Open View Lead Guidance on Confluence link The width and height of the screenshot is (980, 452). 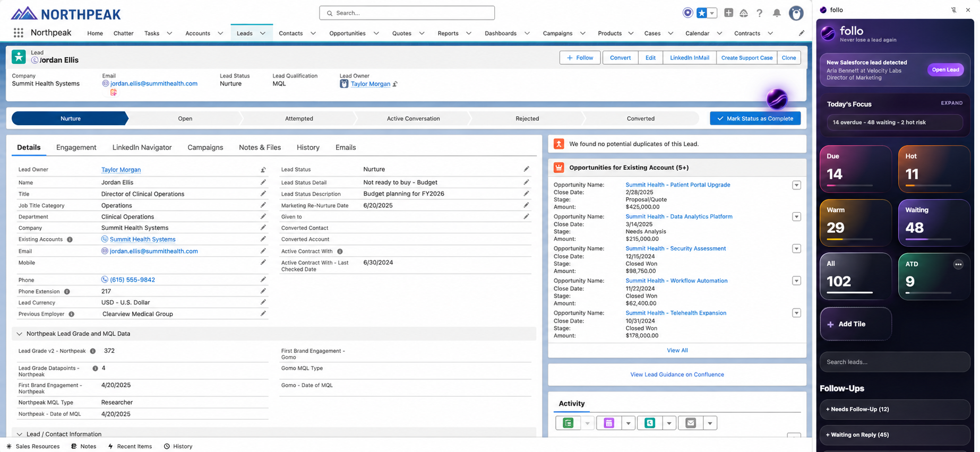point(677,375)
